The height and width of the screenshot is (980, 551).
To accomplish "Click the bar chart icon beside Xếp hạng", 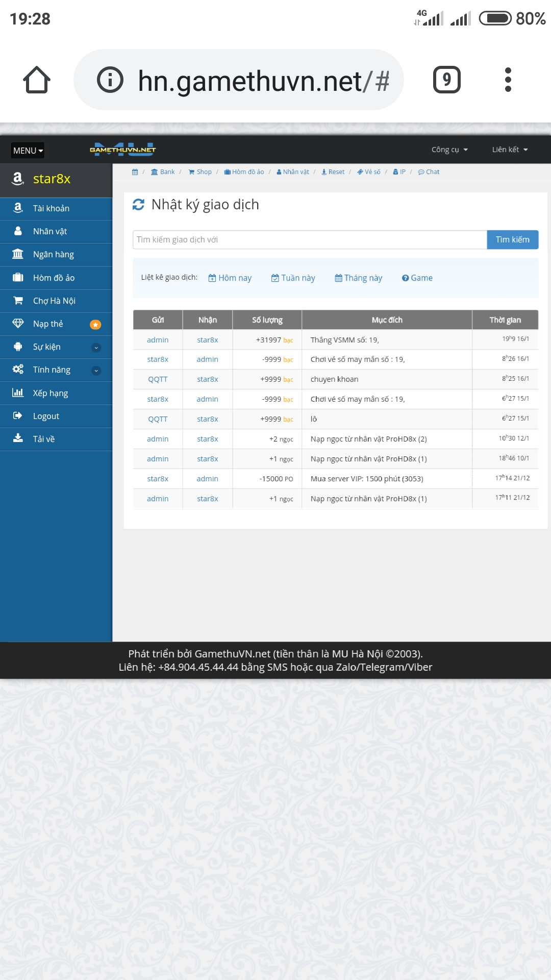I will [x=18, y=393].
